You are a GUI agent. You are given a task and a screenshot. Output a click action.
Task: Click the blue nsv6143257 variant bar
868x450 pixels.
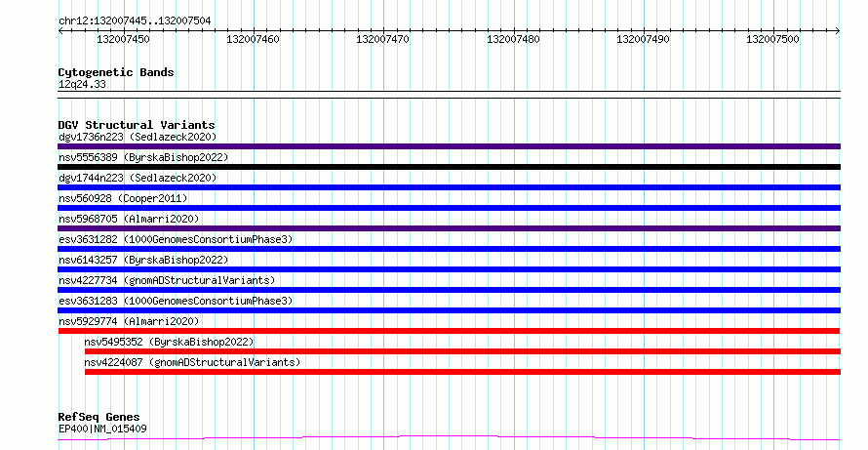click(449, 269)
